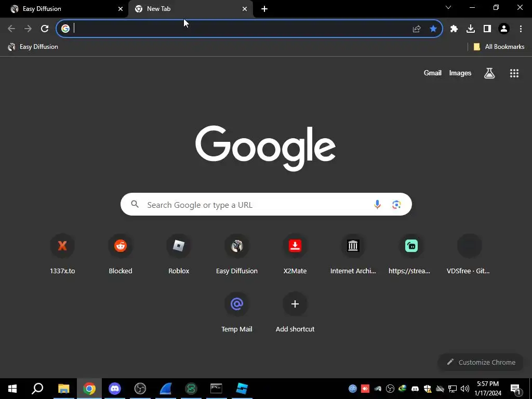Open the green S app in taskbar
532x399 pixels.
click(x=191, y=389)
